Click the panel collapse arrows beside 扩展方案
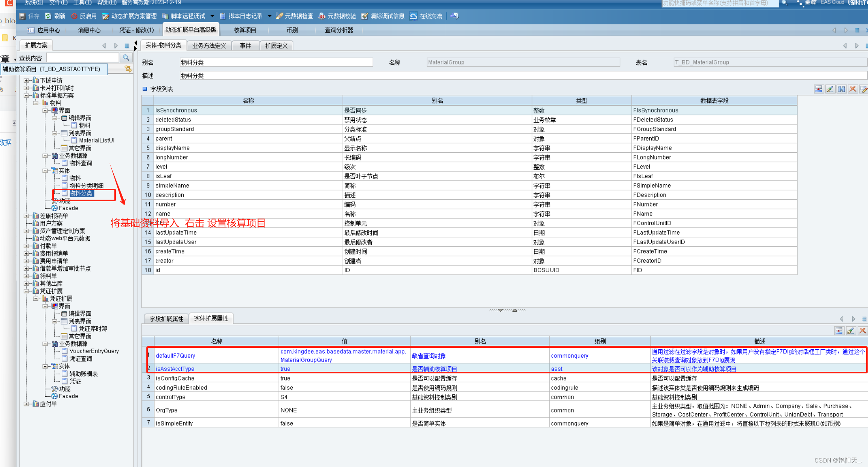Viewport: 868px width, 467px height. click(x=135, y=45)
